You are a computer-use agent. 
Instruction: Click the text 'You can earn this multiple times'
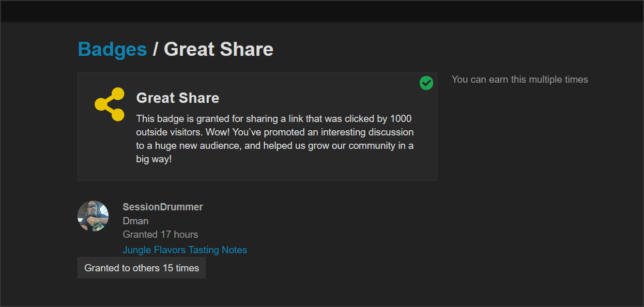coord(520,80)
